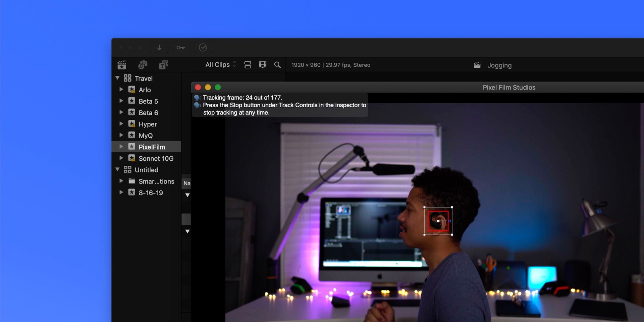
Task: Switch to list view icon
Action: [248, 64]
